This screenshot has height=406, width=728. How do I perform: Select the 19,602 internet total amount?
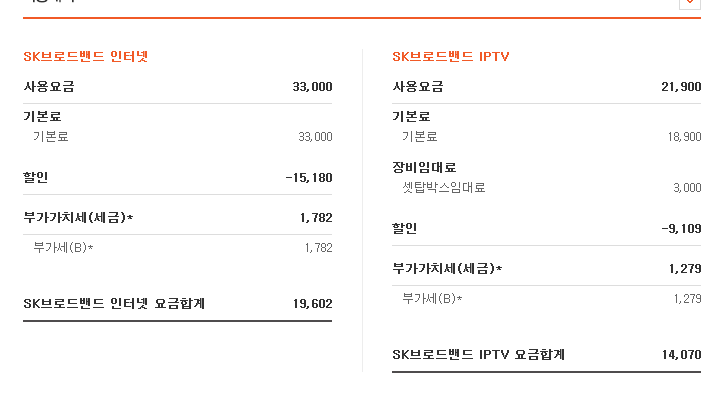click(312, 303)
